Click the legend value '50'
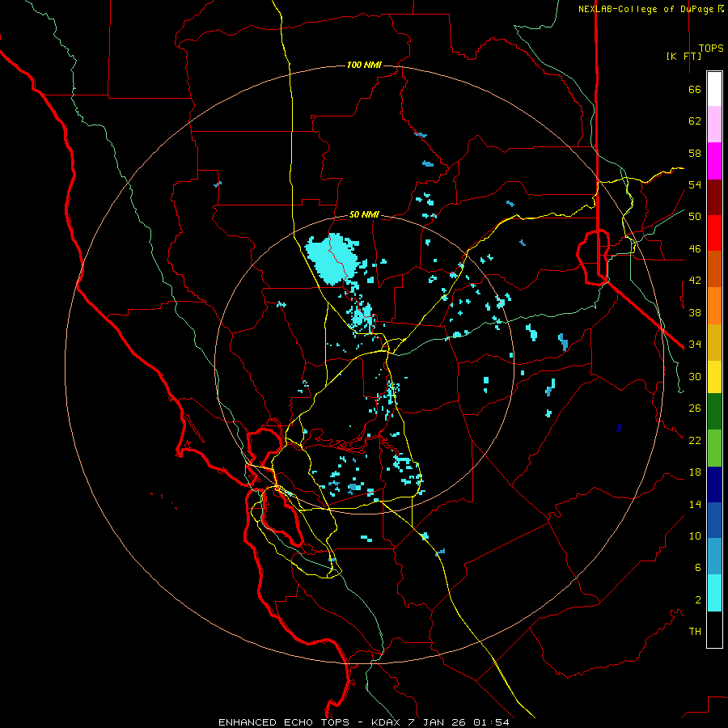The width and height of the screenshot is (728, 728). point(695,216)
